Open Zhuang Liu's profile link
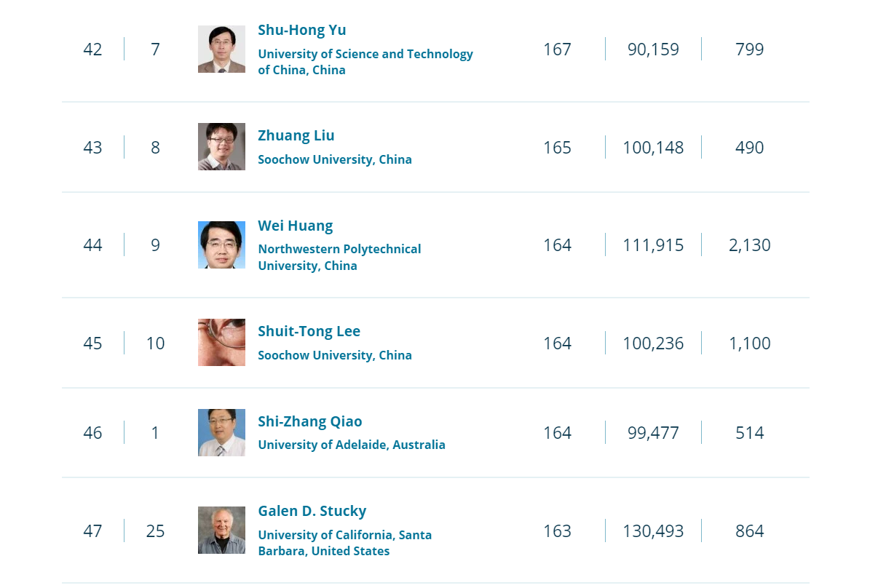 (x=296, y=135)
